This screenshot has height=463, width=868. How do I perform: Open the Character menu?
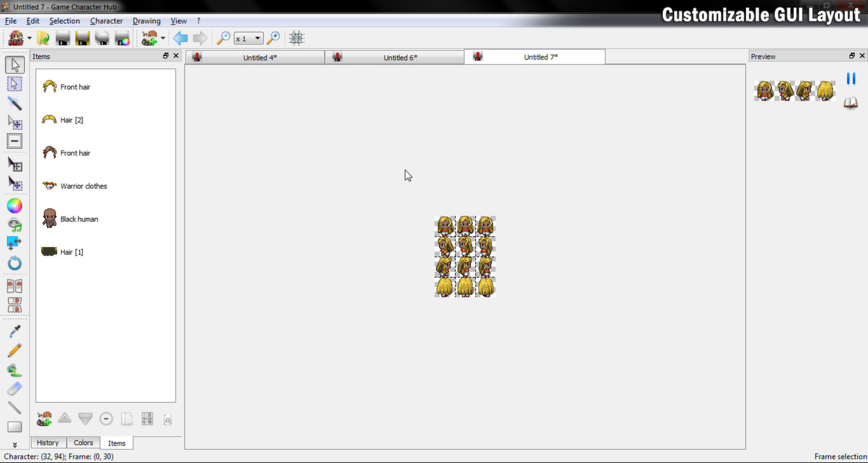coord(106,20)
